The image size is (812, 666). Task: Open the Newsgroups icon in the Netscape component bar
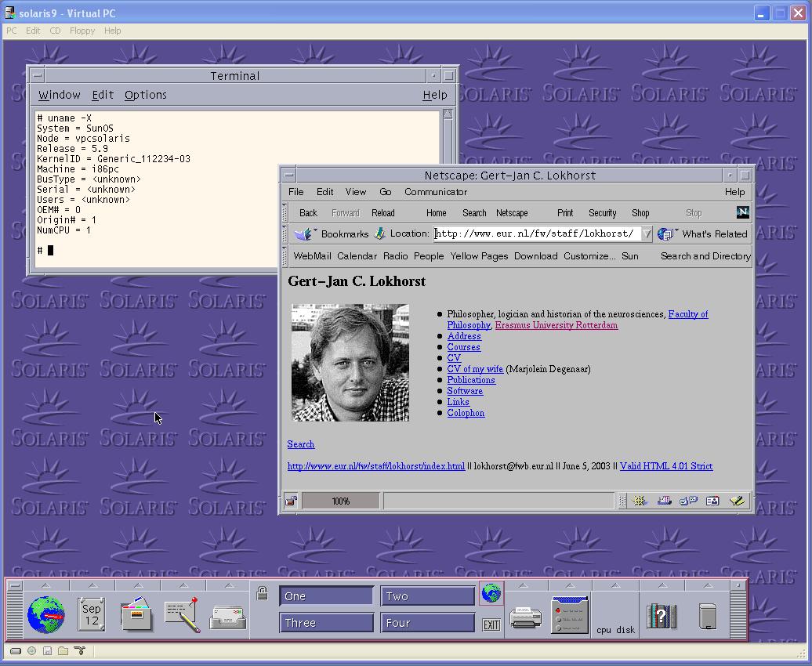688,501
